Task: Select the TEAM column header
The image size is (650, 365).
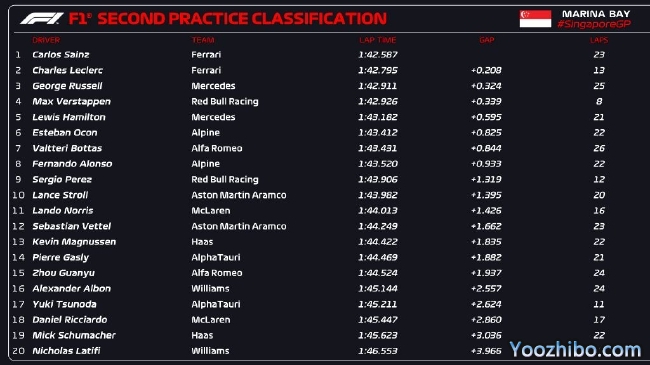Action: tap(203, 40)
